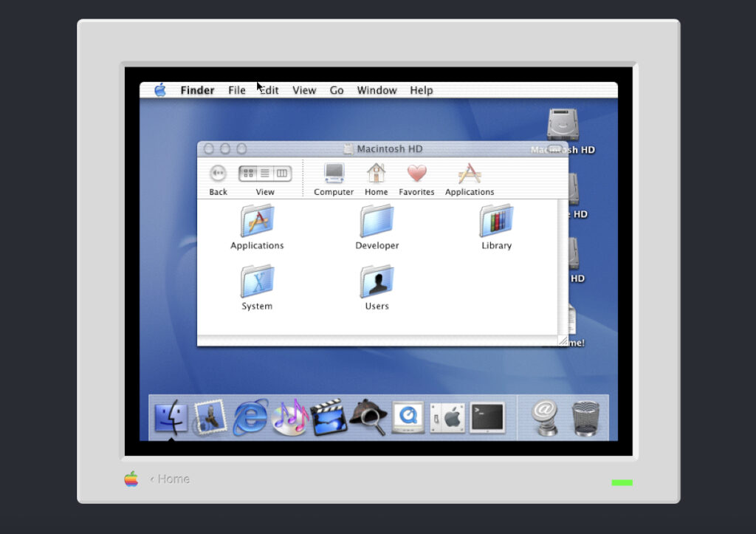Viewport: 756px width, 534px height.
Task: Open System Preferences from the Dock
Action: 447,418
